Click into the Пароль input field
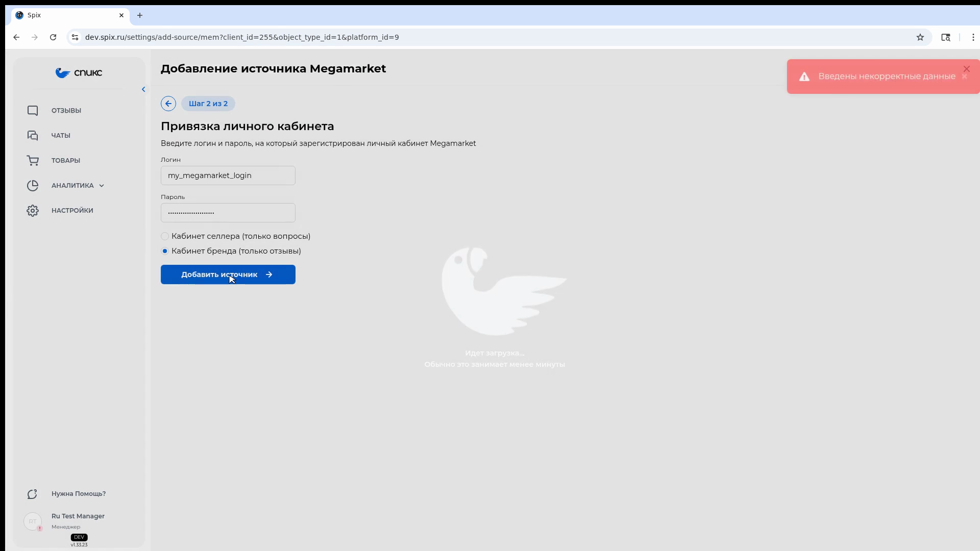 [228, 213]
